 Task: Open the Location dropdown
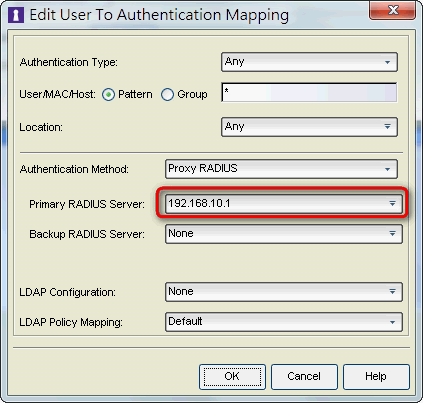point(309,127)
